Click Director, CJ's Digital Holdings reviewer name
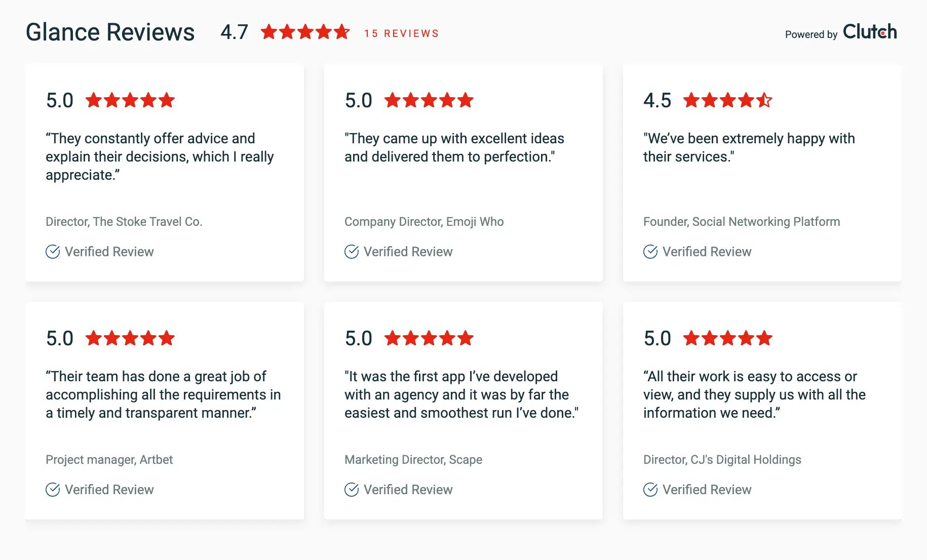Viewport: 927px width, 560px height. point(722,460)
